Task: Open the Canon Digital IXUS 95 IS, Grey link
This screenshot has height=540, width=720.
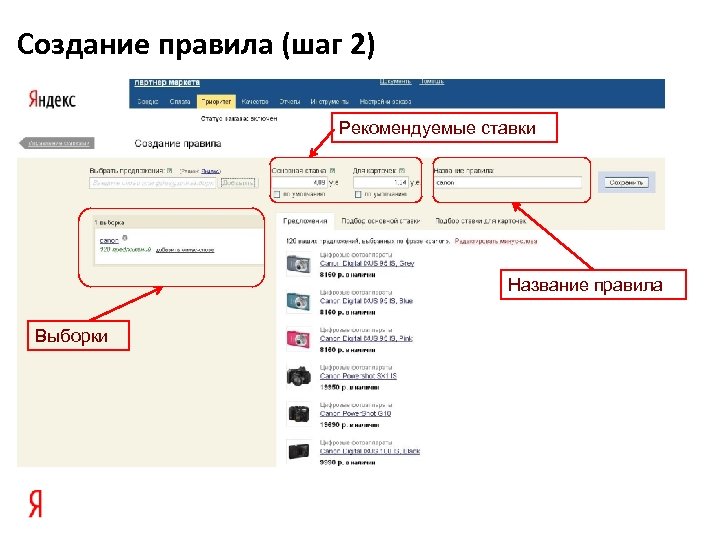Action: (x=367, y=263)
